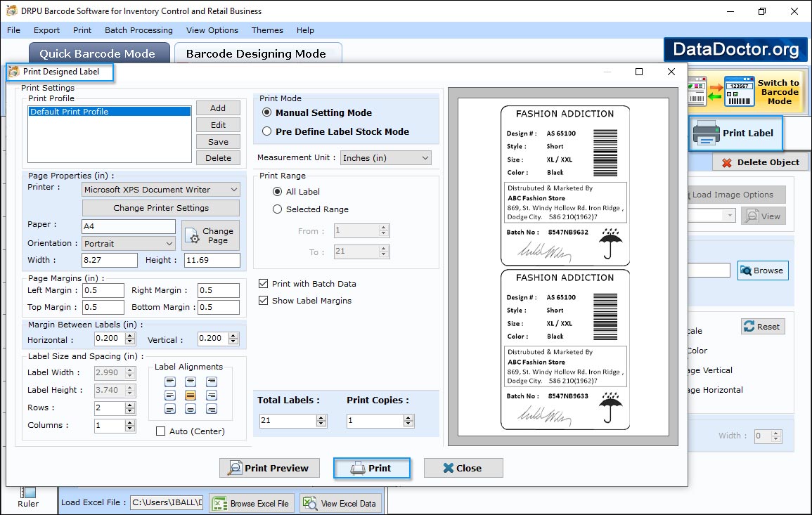The height and width of the screenshot is (515, 812).
Task: Click the Print Preview button
Action: [269, 468]
